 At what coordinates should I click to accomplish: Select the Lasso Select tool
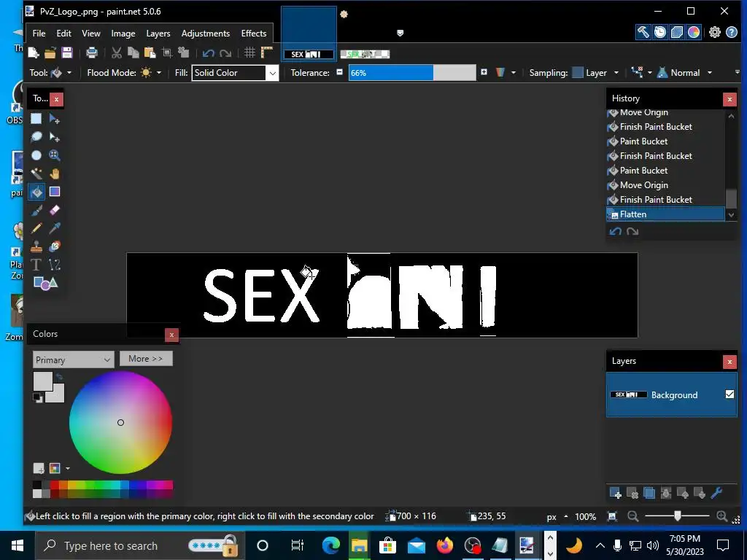point(36,137)
